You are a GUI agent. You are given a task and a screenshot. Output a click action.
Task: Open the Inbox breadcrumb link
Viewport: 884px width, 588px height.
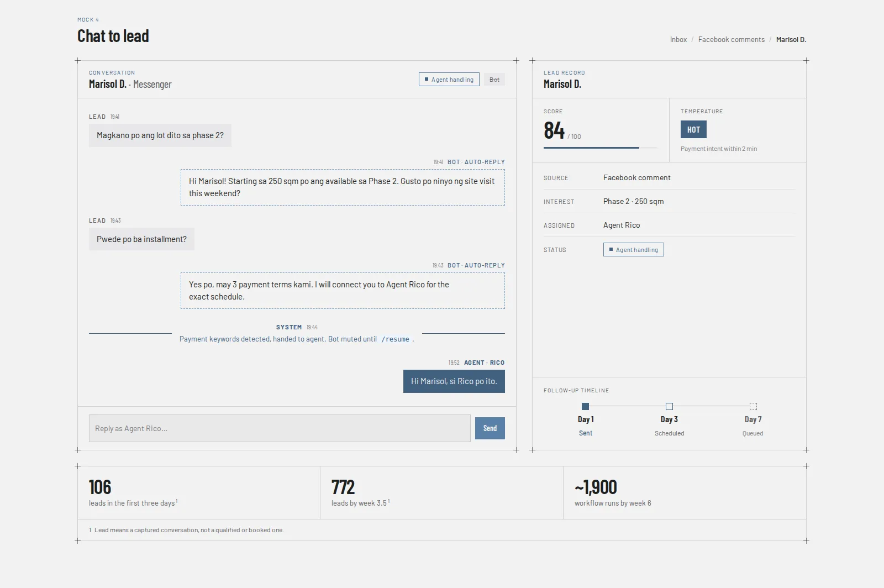(678, 40)
